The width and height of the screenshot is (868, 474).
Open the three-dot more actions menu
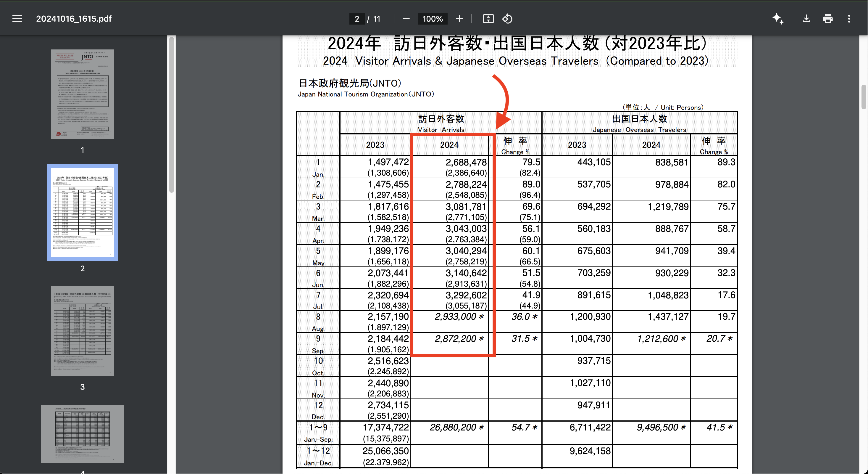(x=849, y=19)
